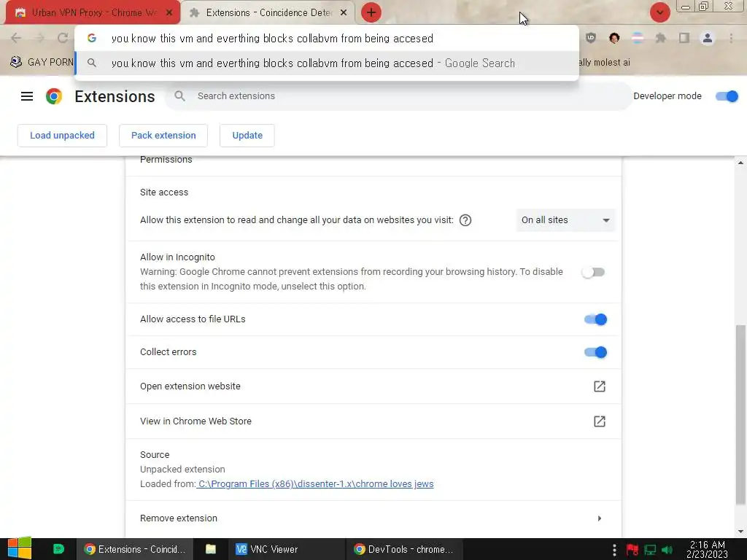Focus the Search extensions input field
This screenshot has width=747, height=560.
399,96
